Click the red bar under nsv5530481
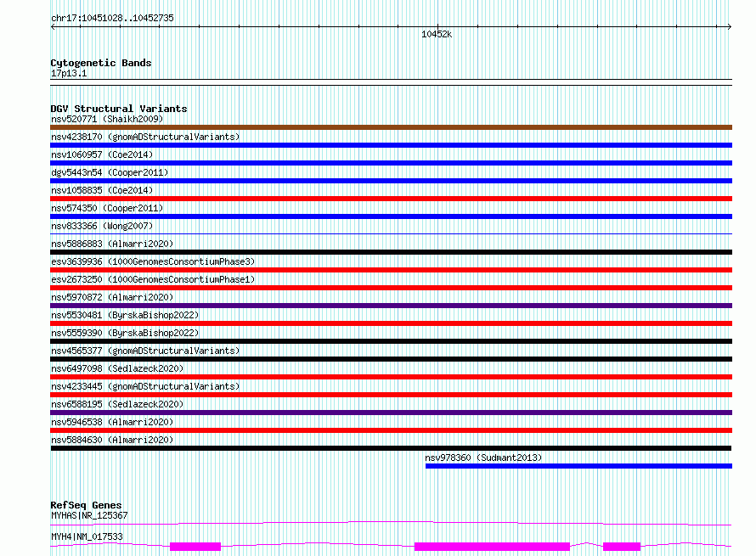This screenshot has width=756, height=556. tap(391, 323)
